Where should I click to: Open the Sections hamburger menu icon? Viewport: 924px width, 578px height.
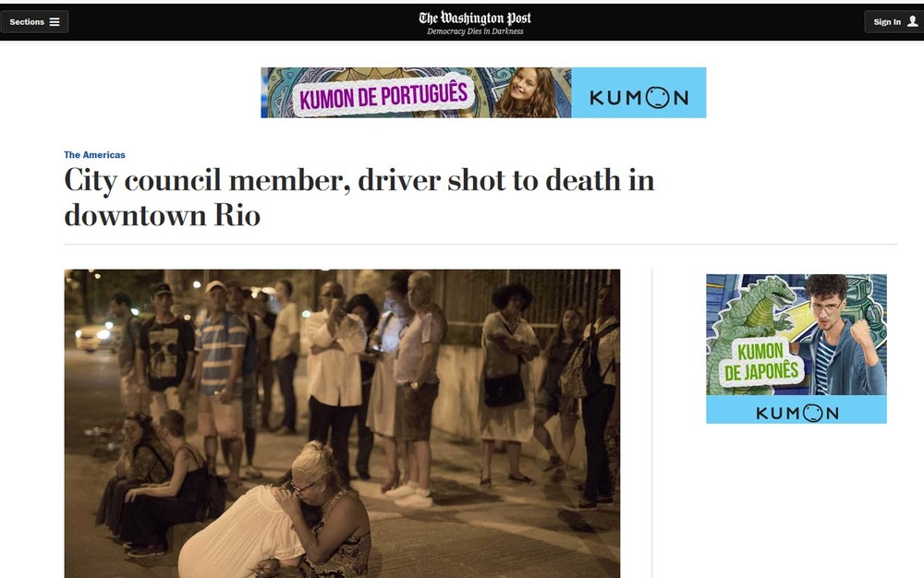[55, 22]
